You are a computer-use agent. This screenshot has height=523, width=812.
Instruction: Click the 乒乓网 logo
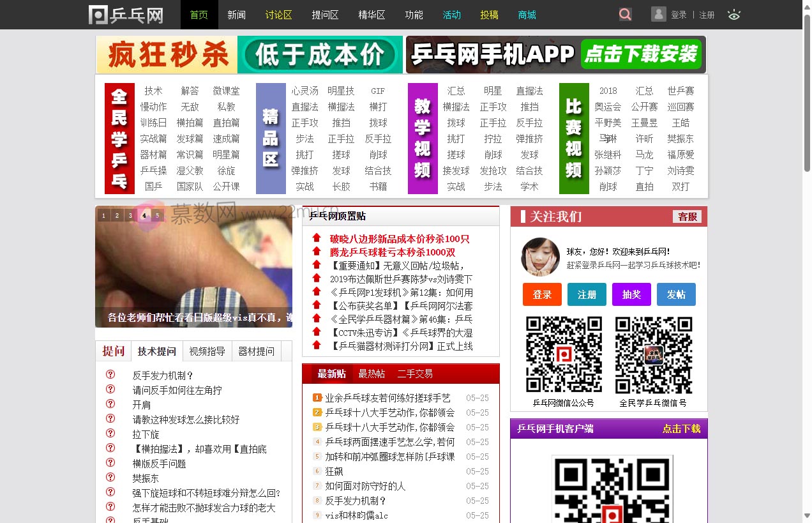pyautogui.click(x=126, y=15)
